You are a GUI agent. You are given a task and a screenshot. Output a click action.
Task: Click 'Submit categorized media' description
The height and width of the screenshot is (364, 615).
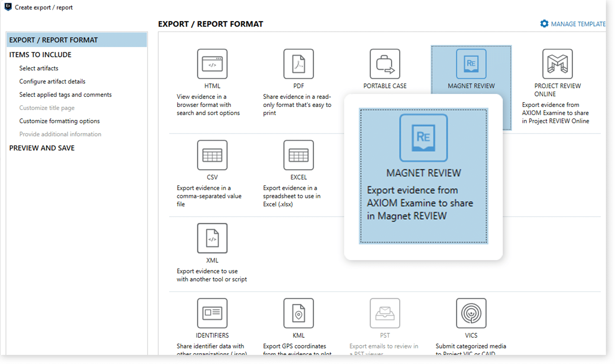(471, 350)
